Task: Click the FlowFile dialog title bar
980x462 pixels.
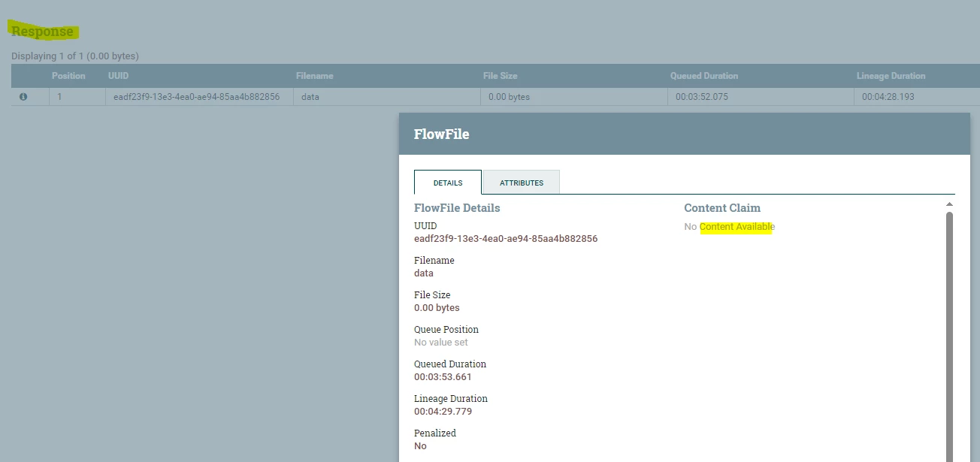Action: coord(685,134)
